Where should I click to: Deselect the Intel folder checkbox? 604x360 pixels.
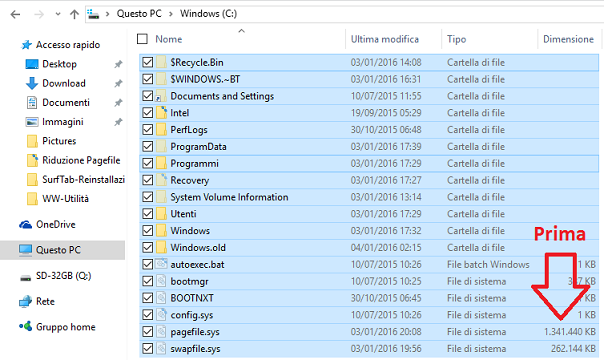point(148,113)
